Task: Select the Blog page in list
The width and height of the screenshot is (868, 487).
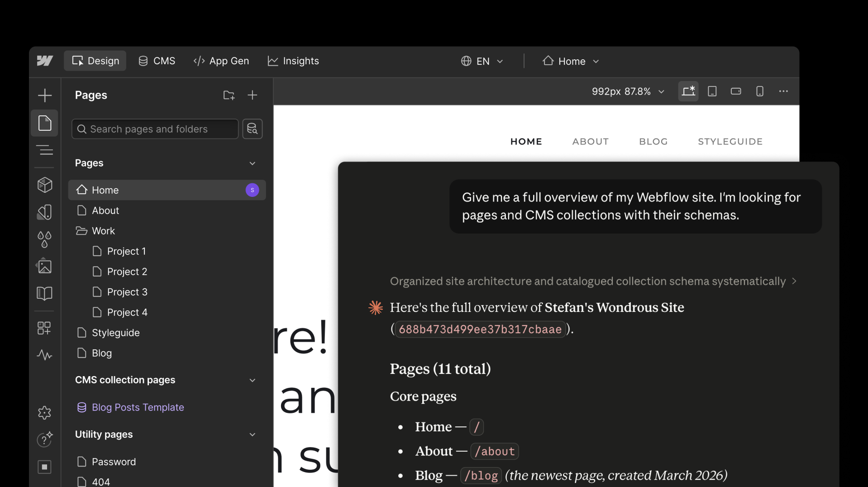Action: [167, 353]
